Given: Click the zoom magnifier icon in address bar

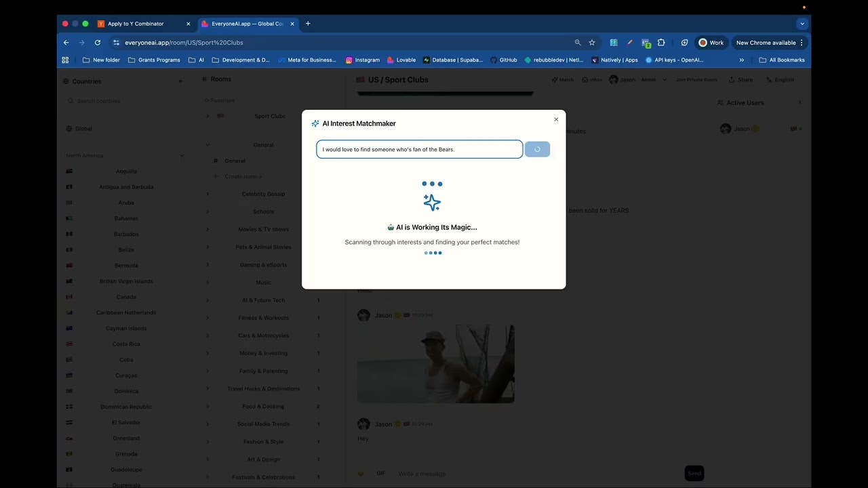Looking at the screenshot, I should pyautogui.click(x=578, y=43).
